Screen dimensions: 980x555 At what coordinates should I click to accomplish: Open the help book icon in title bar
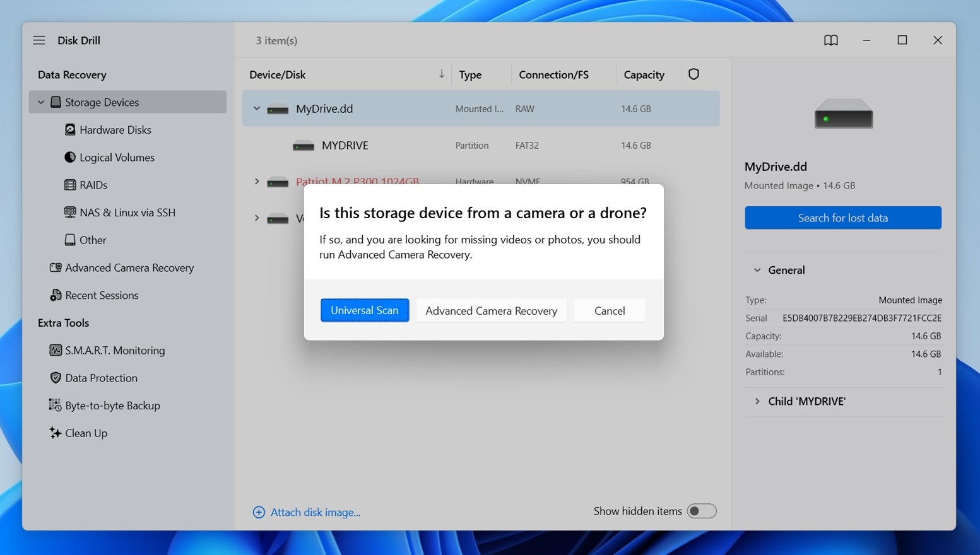831,40
